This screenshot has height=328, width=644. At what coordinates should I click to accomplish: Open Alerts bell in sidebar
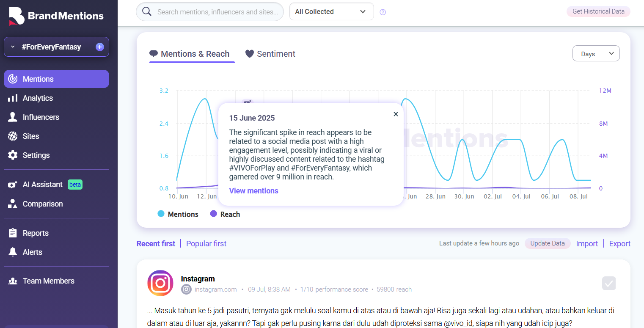(x=32, y=252)
